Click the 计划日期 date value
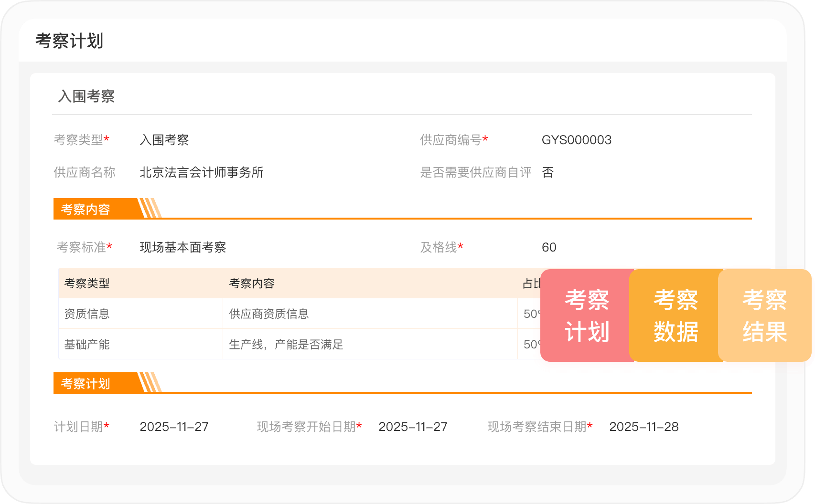Viewport: 826px width, 504px height. (x=174, y=427)
